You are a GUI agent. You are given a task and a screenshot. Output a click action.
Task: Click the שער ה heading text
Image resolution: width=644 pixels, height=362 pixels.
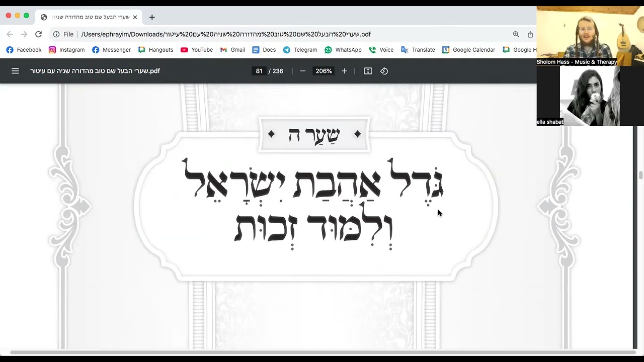point(314,135)
